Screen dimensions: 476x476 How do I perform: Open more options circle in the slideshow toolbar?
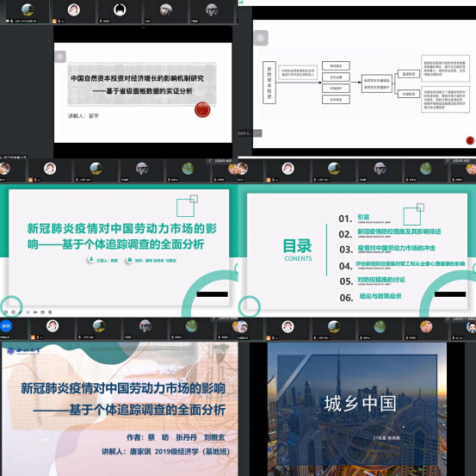(50, 312)
